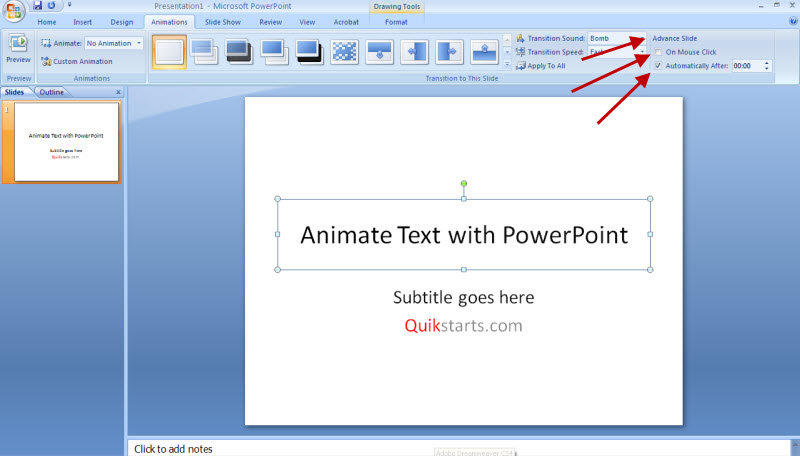This screenshot has height=456, width=800.
Task: Switch to the Home ribbon tab
Action: [x=47, y=22]
